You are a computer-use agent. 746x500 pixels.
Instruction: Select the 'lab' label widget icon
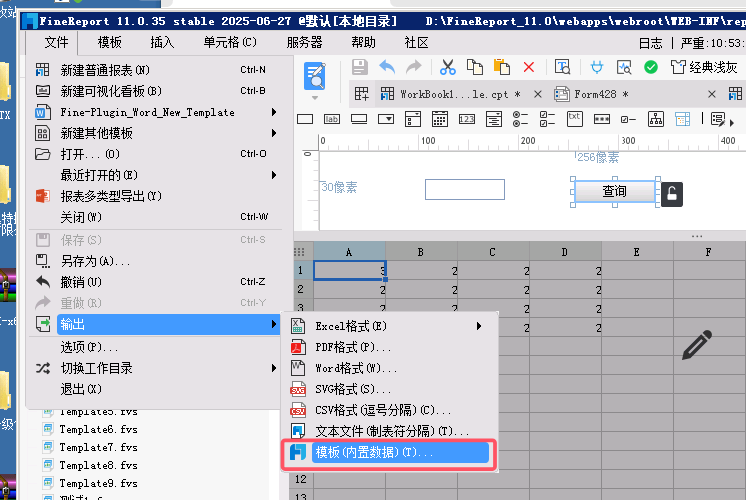pos(332,119)
